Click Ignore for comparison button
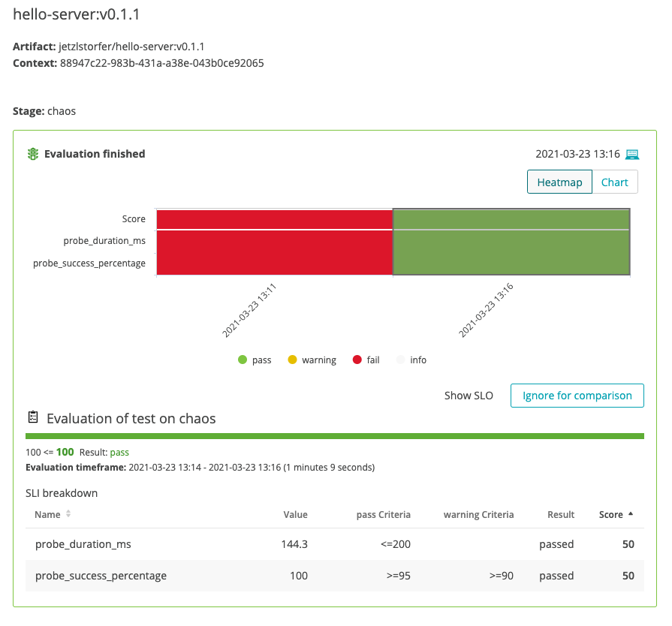672x626 pixels. click(x=577, y=396)
